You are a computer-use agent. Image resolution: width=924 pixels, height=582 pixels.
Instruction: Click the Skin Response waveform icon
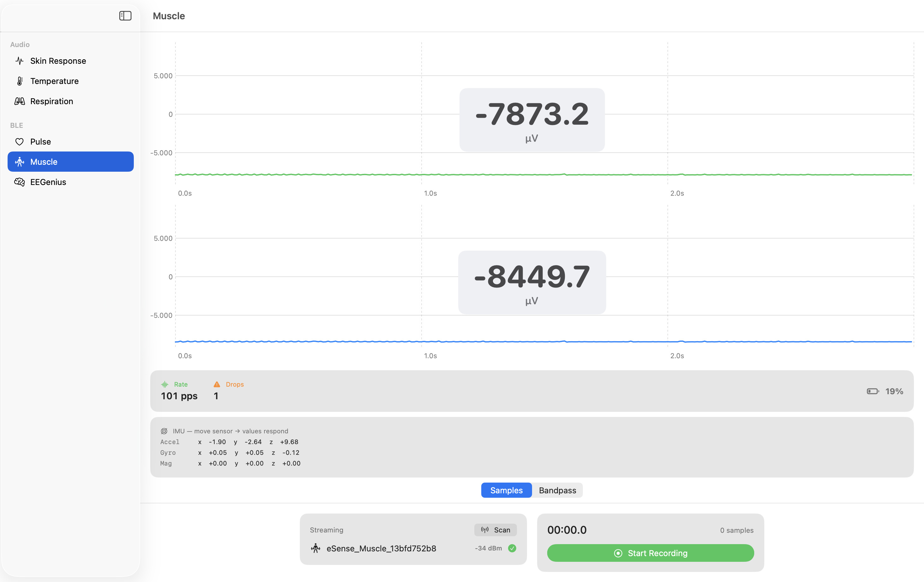[20, 61]
